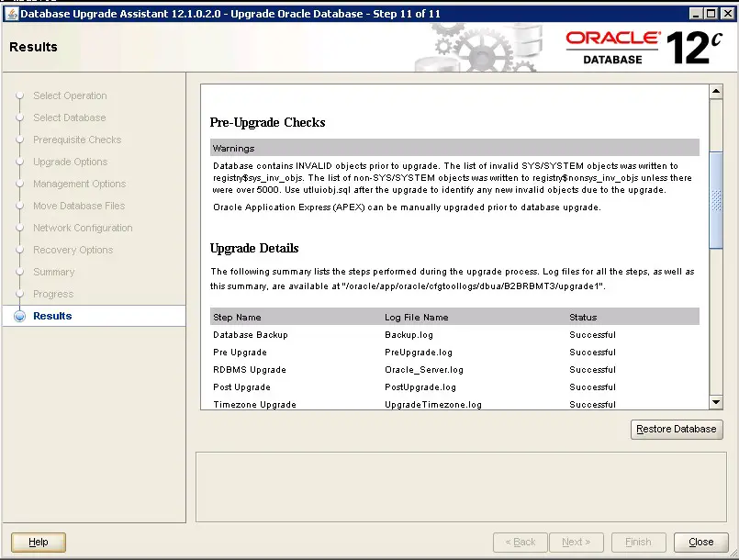
Task: Select the Progress step in sidebar
Action: point(53,294)
